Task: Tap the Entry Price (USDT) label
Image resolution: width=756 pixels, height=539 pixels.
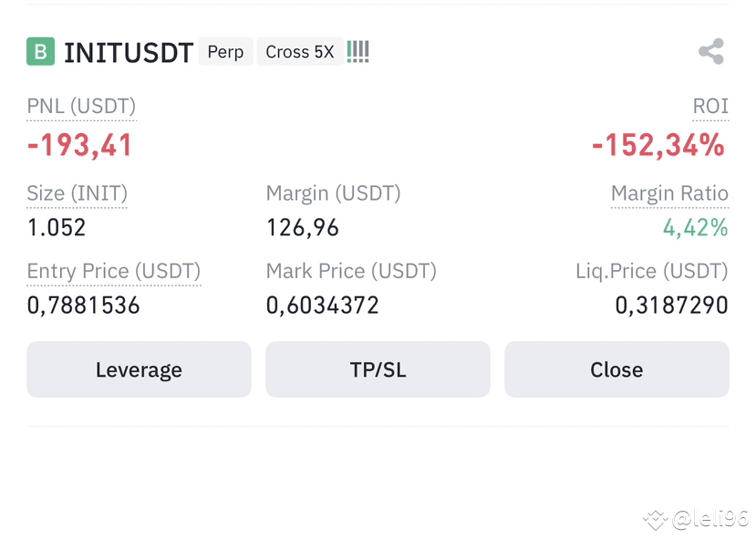Action: 114,272
